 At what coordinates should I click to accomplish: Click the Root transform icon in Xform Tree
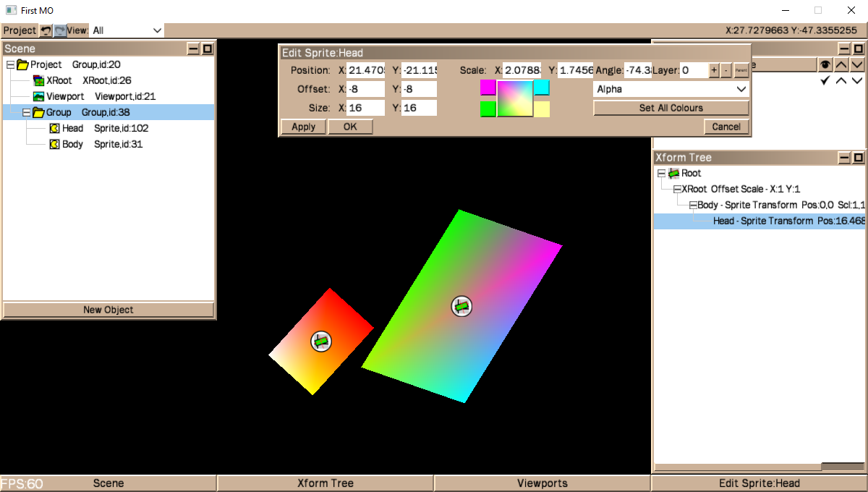coord(673,173)
